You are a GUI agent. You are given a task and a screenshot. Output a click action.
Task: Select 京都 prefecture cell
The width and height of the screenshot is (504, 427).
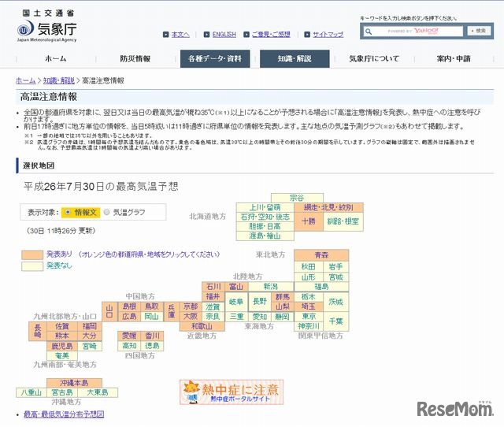click(x=191, y=306)
